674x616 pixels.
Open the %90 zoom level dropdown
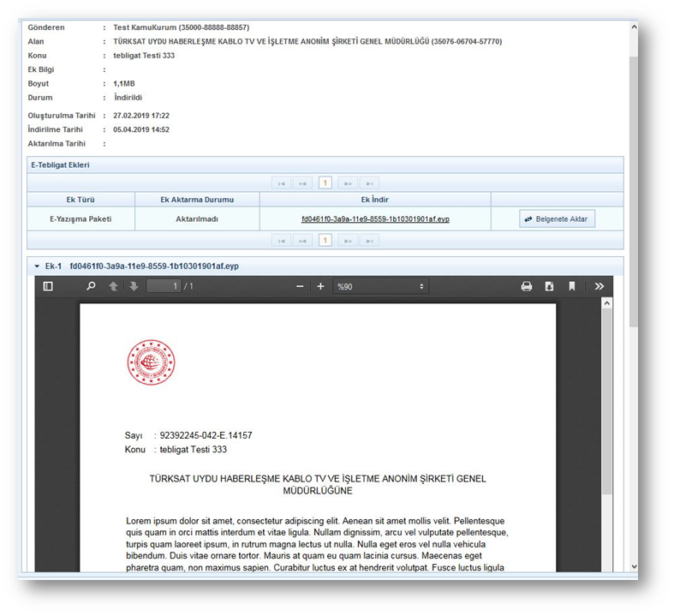coord(380,286)
